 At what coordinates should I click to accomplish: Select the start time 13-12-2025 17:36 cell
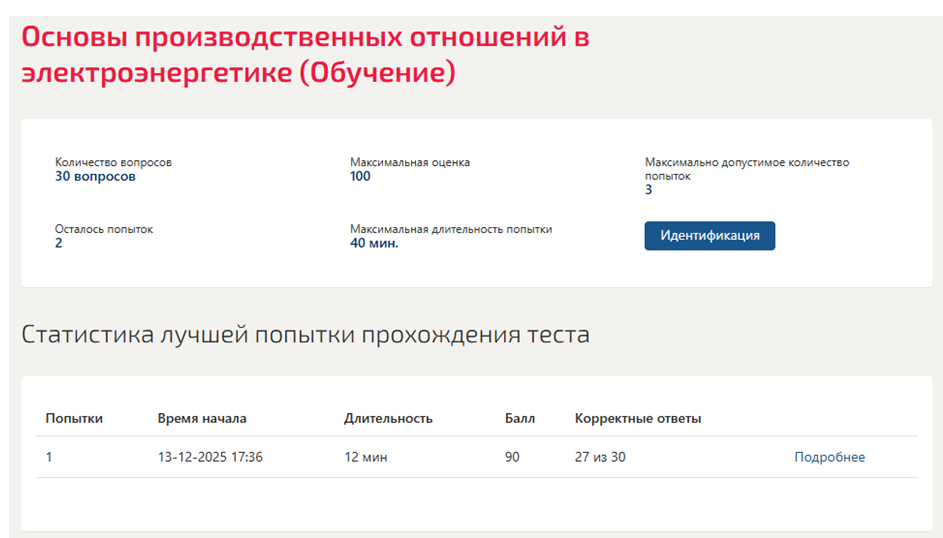210,457
